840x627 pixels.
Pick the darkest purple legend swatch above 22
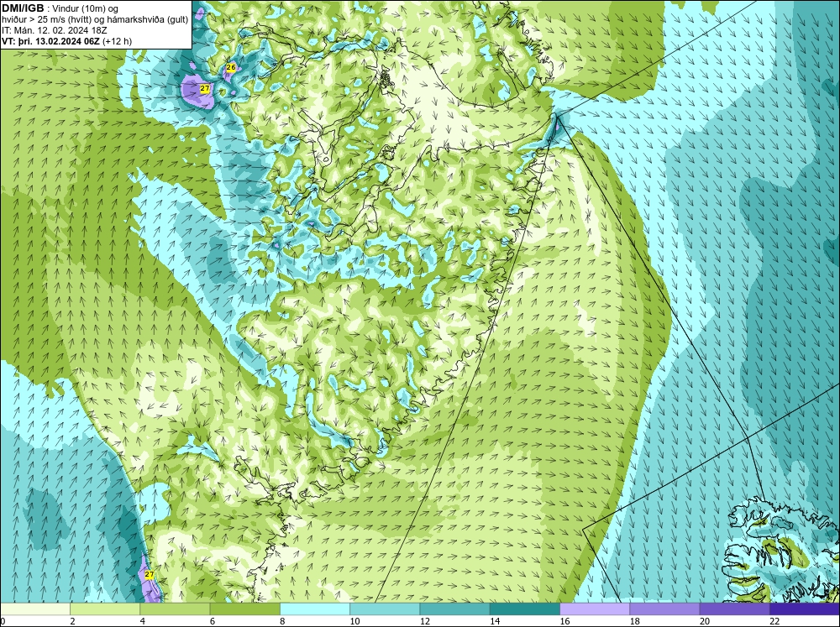805,609
